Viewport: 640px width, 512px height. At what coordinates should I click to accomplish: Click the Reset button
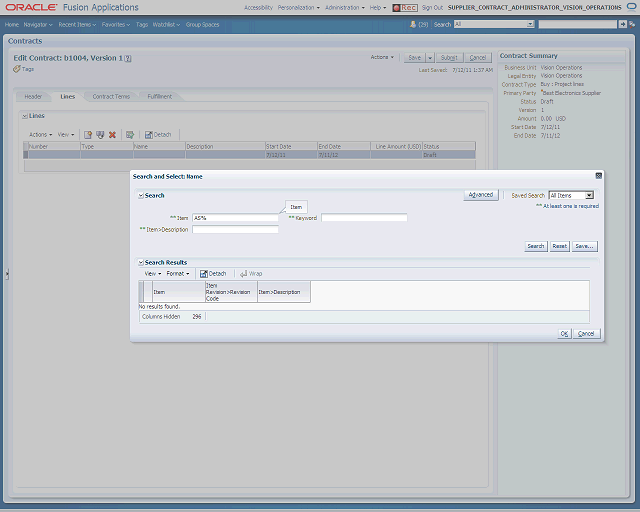[560, 246]
